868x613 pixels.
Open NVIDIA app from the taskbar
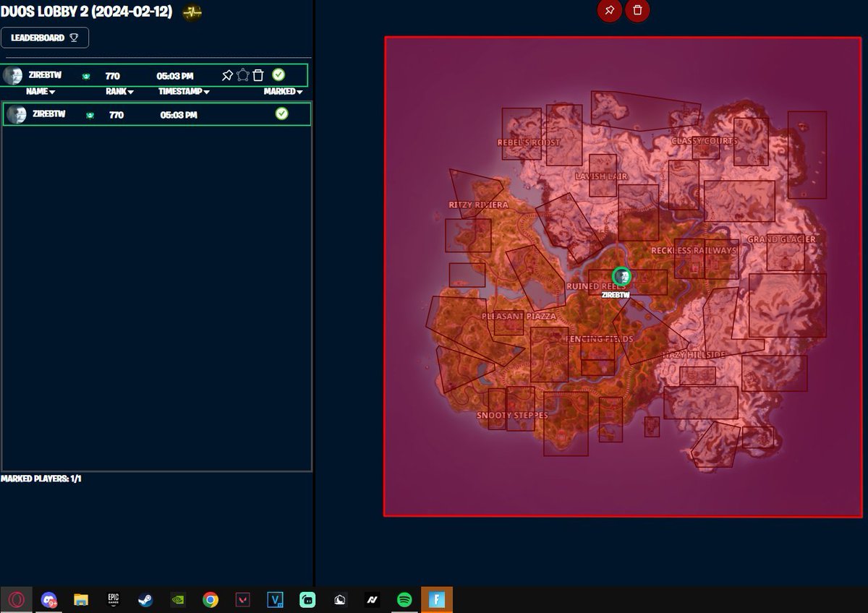coord(178,600)
